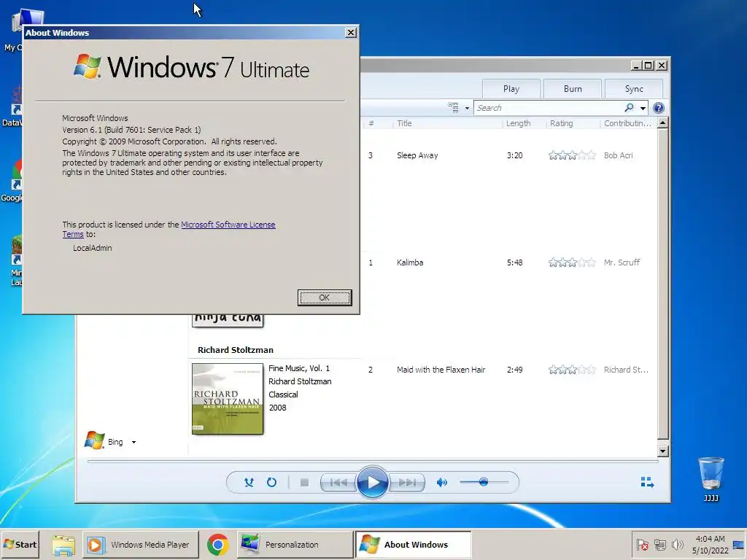
Task: Click the network tray icon
Action: coord(659,545)
